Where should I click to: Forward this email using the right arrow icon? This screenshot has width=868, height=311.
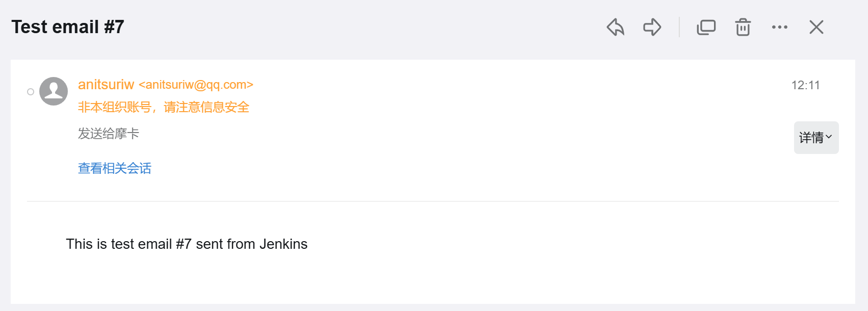point(652,27)
